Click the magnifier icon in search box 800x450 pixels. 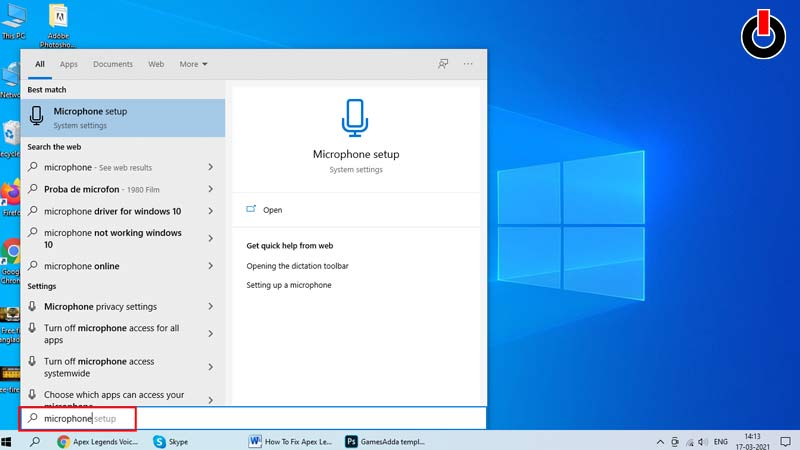(x=33, y=418)
